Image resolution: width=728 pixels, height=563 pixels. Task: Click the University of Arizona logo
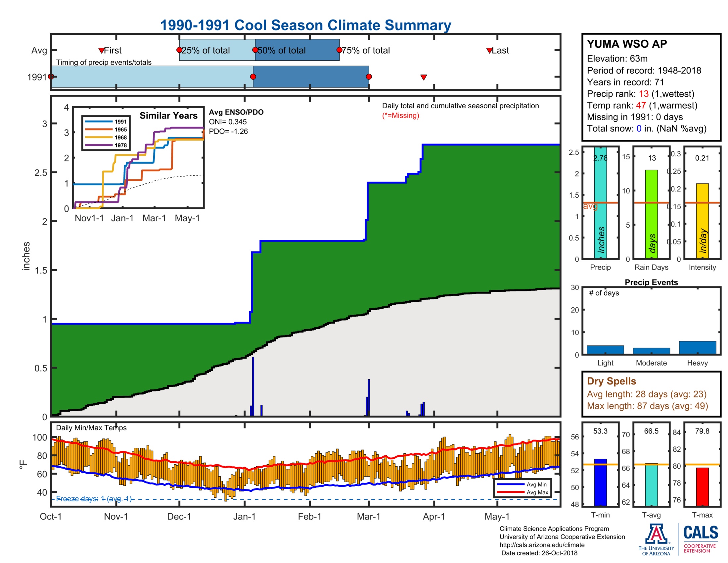(x=656, y=539)
